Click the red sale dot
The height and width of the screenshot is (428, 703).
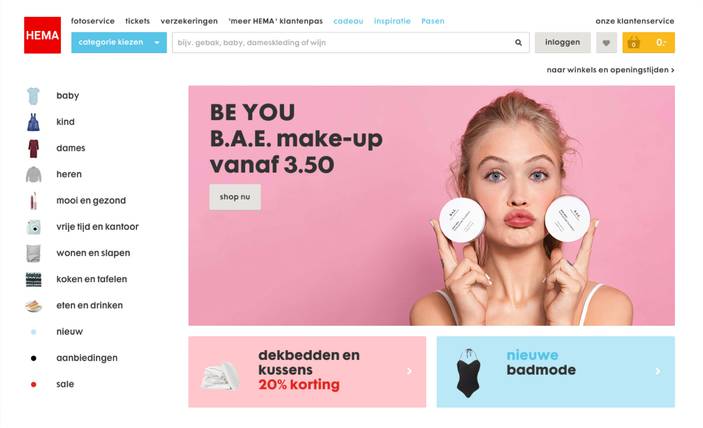coord(34,385)
